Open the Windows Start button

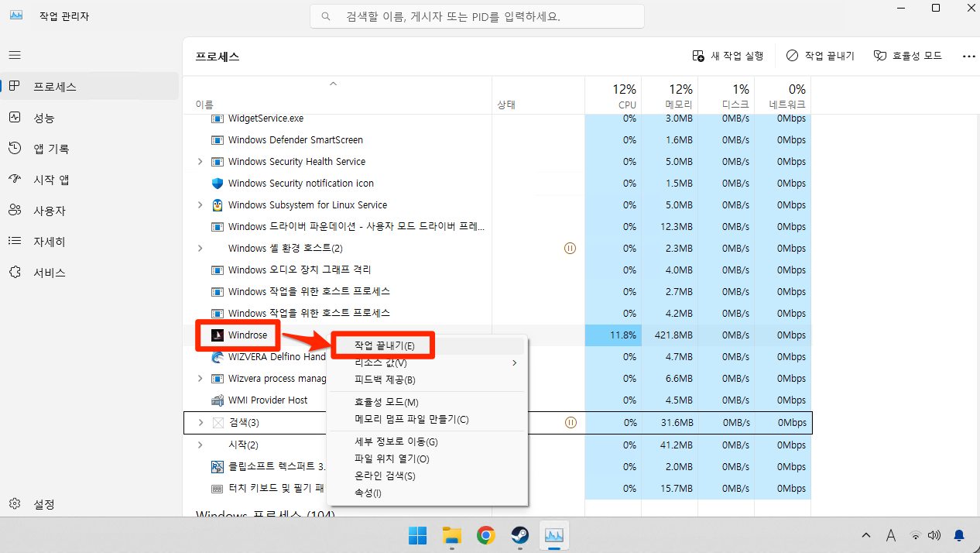click(x=417, y=535)
